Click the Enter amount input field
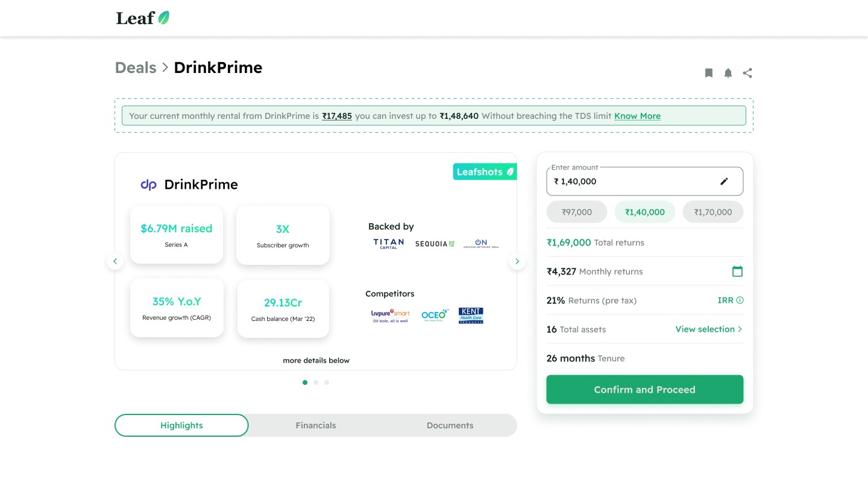This screenshot has height=479, width=868. (633, 182)
